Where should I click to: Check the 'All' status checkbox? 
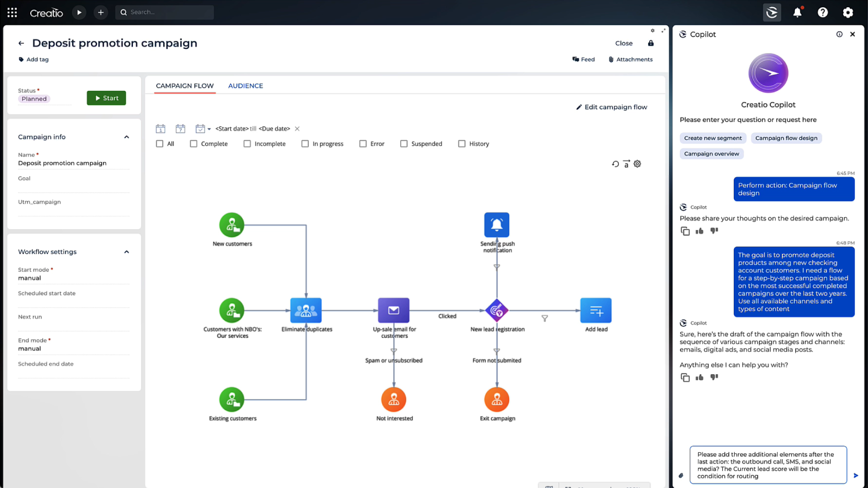[x=160, y=144]
